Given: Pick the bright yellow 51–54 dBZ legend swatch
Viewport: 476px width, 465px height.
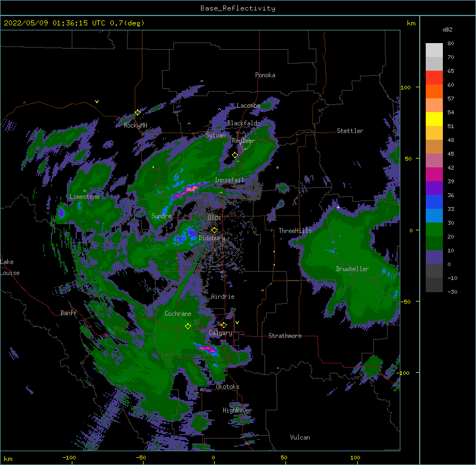Looking at the screenshot, I should [434, 119].
